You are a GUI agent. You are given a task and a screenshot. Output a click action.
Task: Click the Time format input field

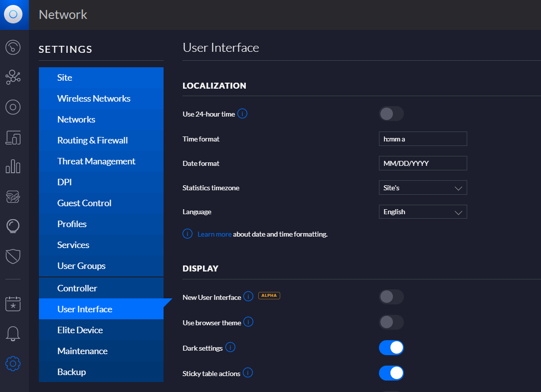[422, 139]
